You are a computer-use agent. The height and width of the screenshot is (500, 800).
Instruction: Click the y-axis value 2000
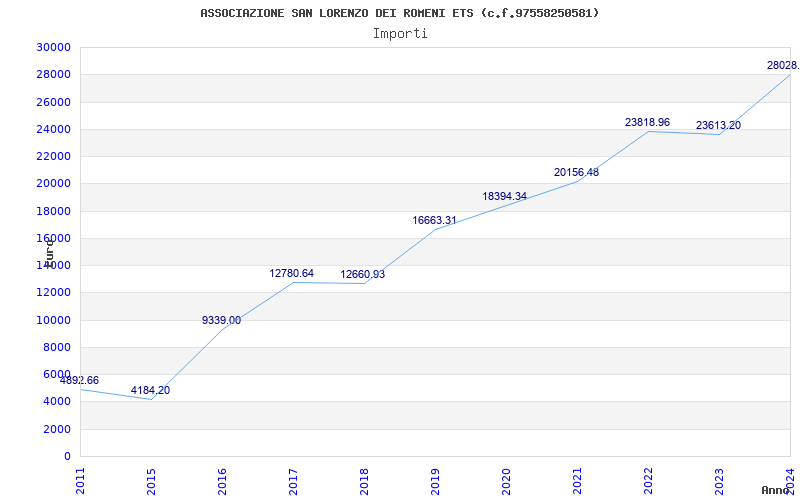pyautogui.click(x=57, y=430)
